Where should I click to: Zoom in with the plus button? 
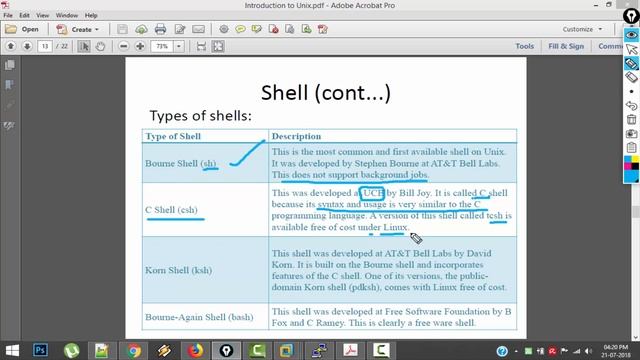tap(140, 46)
